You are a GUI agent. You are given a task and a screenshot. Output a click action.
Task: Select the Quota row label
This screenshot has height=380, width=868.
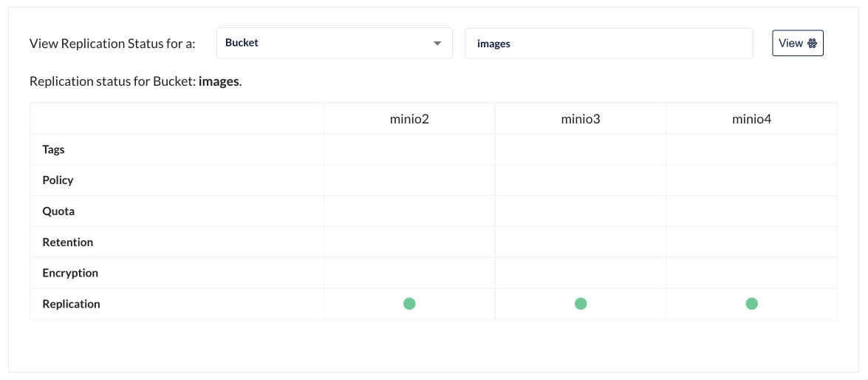58,211
